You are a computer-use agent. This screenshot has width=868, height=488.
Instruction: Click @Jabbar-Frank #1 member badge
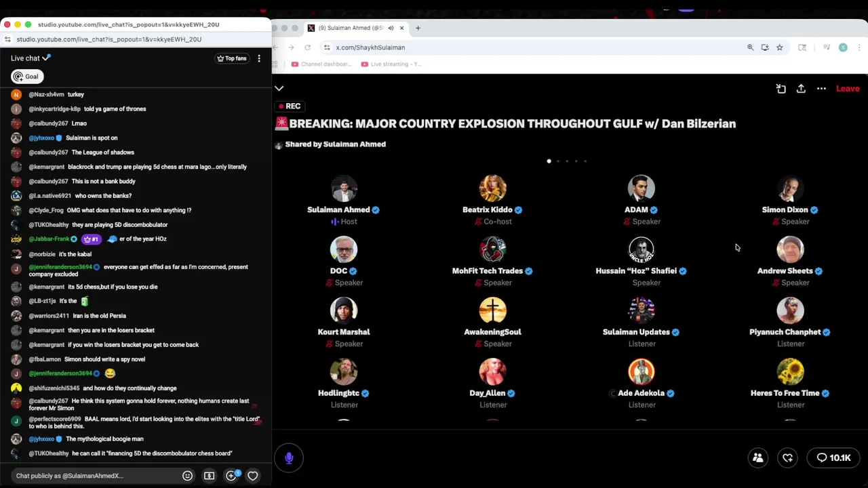91,239
